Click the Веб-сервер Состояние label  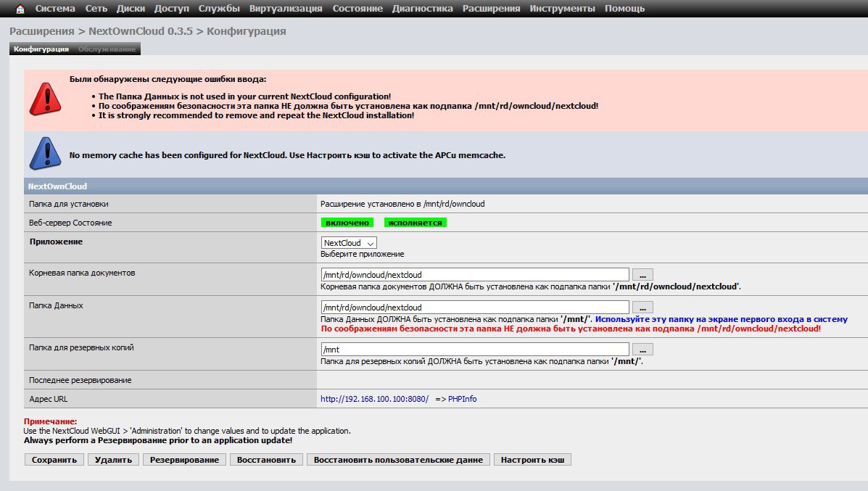tap(70, 223)
